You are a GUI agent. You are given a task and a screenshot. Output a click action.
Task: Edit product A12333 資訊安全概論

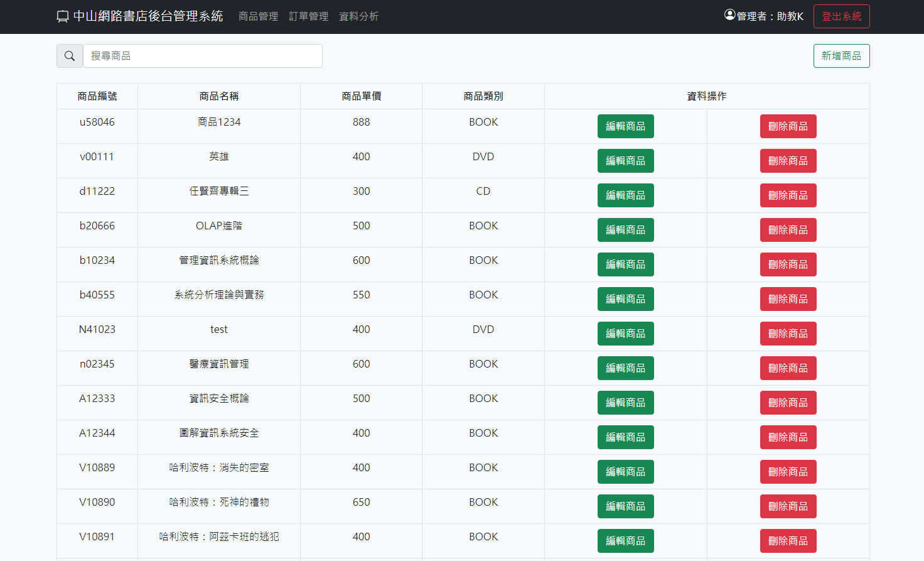point(625,403)
